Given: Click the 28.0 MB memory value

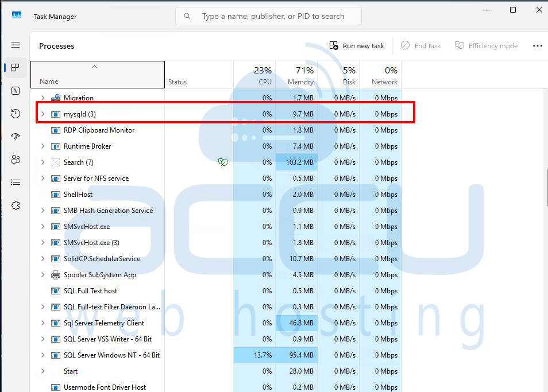Looking at the screenshot, I should 301,371.
